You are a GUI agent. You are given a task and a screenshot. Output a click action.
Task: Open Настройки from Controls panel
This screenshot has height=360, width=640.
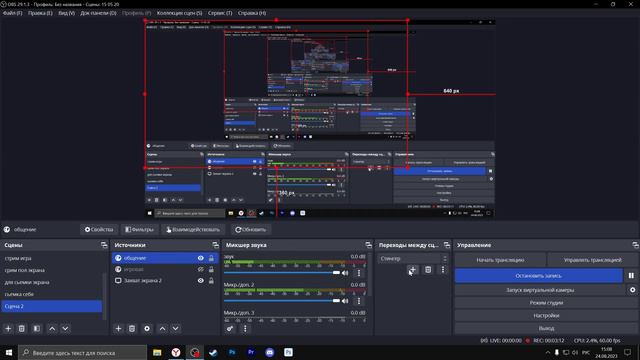point(546,316)
